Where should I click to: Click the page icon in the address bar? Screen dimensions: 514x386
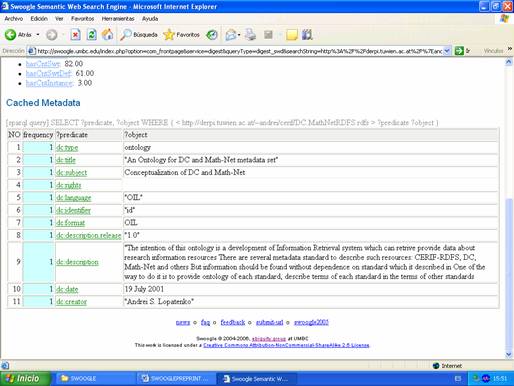(x=32, y=51)
